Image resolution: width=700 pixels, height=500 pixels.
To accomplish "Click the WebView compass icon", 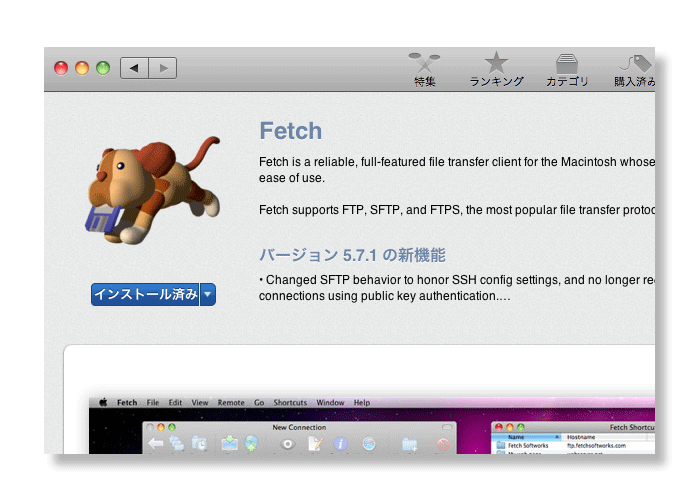I will [x=369, y=444].
